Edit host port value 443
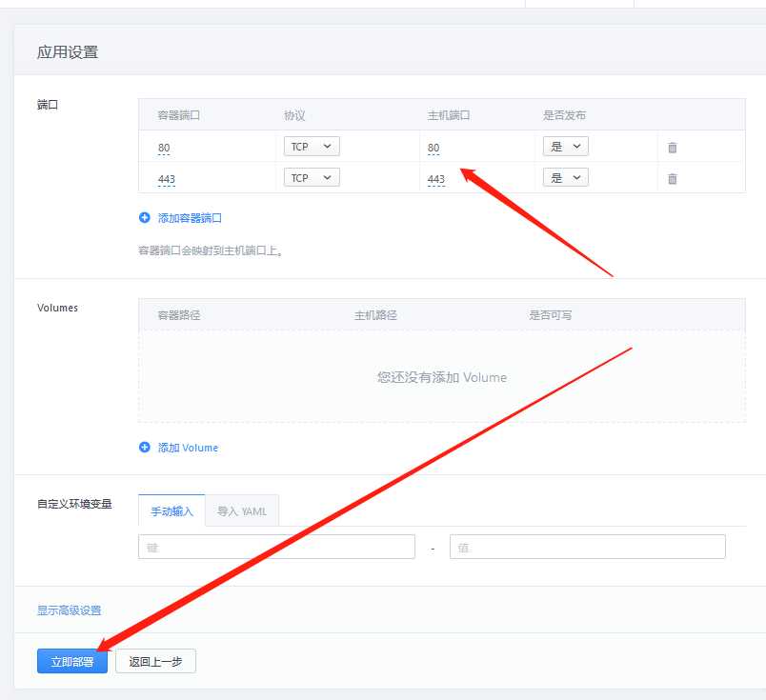 (435, 179)
